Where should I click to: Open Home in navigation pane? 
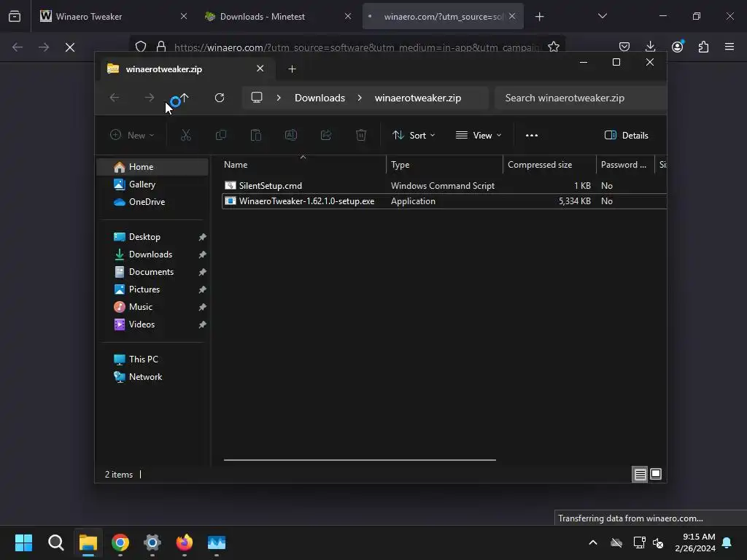point(152,167)
